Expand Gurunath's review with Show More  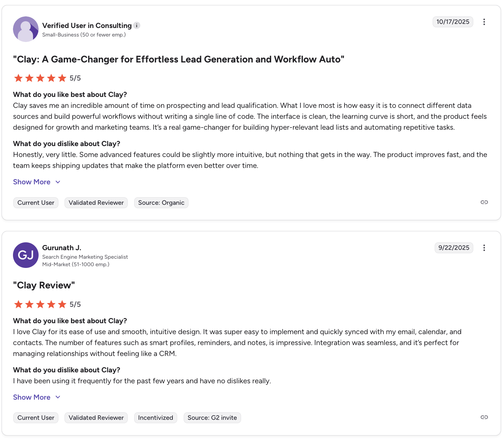click(32, 397)
